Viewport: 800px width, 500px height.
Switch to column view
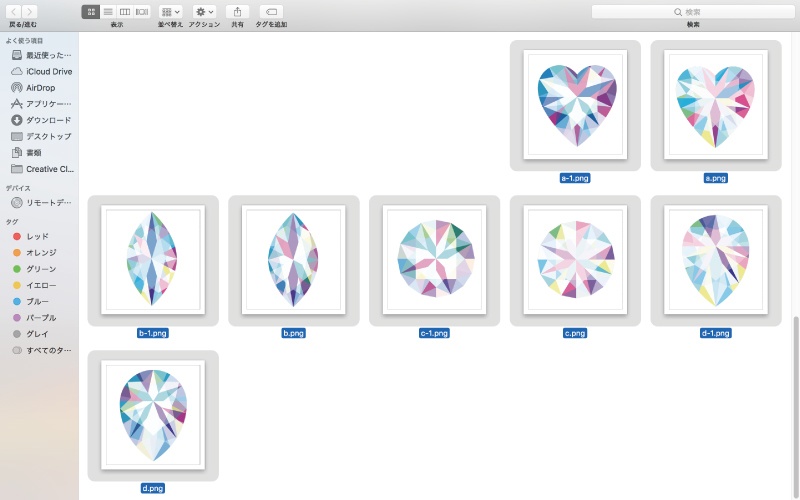(124, 12)
